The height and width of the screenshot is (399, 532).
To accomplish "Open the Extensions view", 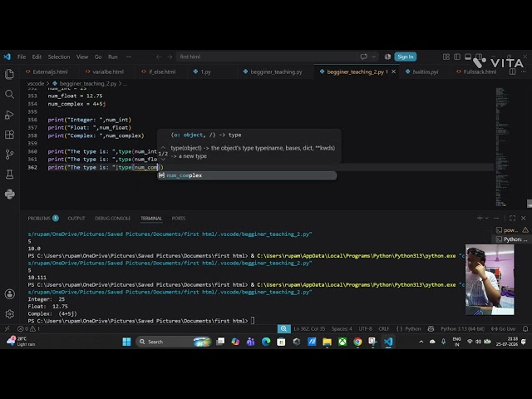I will tap(9, 135).
